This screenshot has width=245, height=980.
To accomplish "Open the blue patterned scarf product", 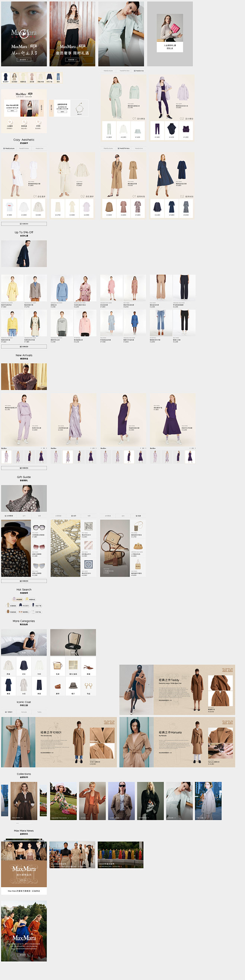I will [x=88, y=567].
